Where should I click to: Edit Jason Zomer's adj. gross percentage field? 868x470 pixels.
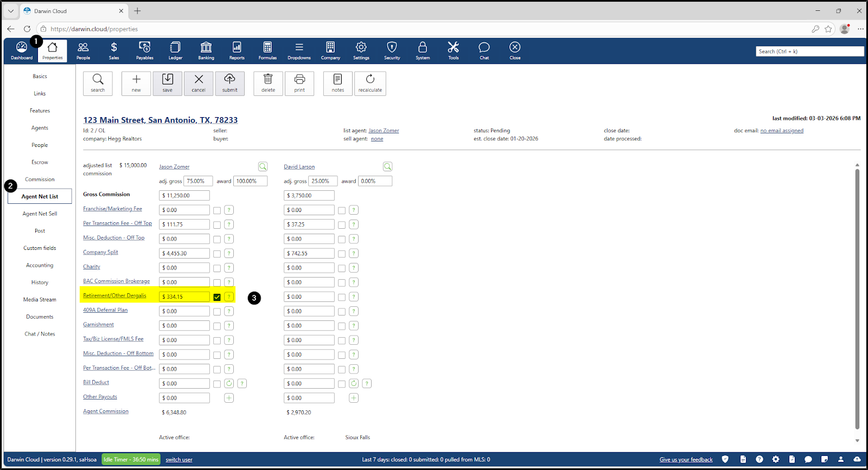pos(198,181)
